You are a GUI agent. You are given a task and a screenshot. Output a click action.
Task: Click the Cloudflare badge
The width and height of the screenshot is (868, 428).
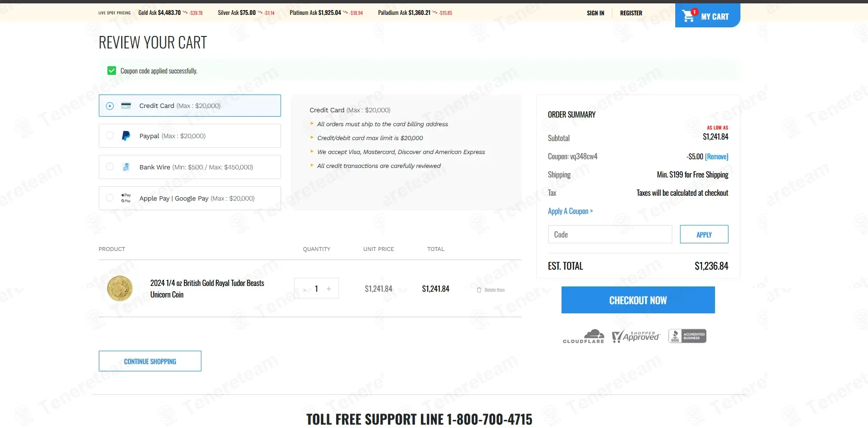584,336
